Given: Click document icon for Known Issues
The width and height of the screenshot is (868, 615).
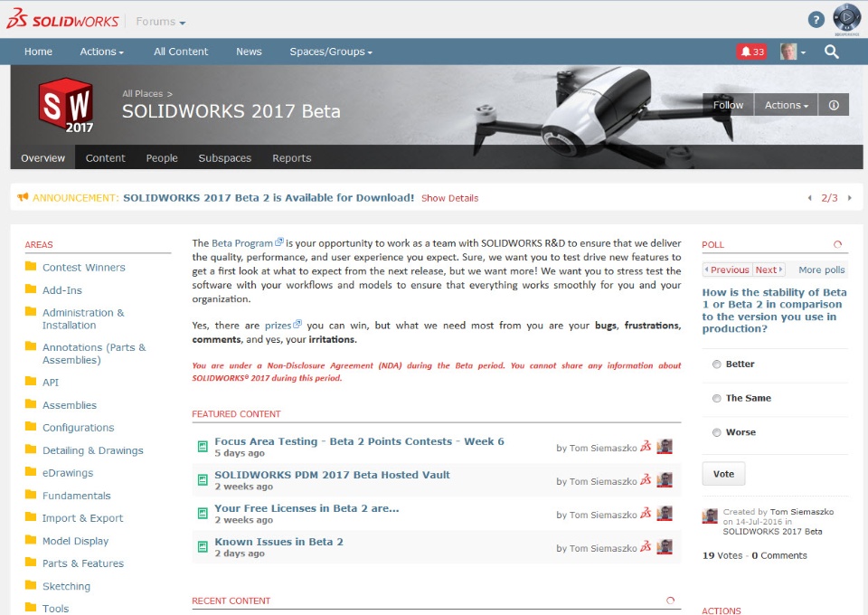Looking at the screenshot, I should coord(203,547).
